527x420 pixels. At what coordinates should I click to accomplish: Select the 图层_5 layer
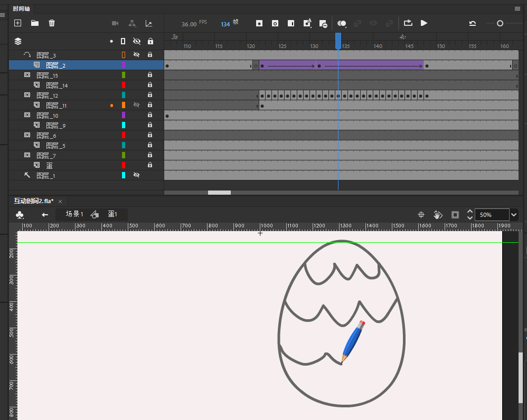click(56, 146)
